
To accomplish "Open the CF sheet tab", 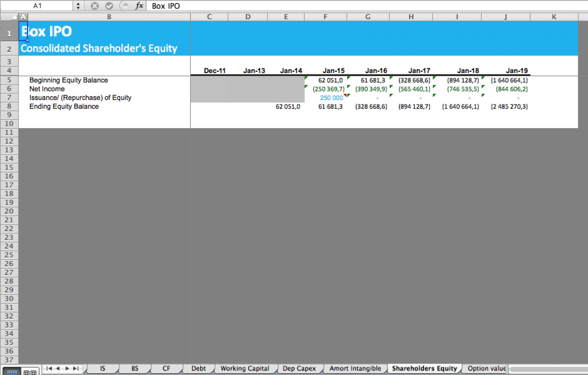I will 166,368.
